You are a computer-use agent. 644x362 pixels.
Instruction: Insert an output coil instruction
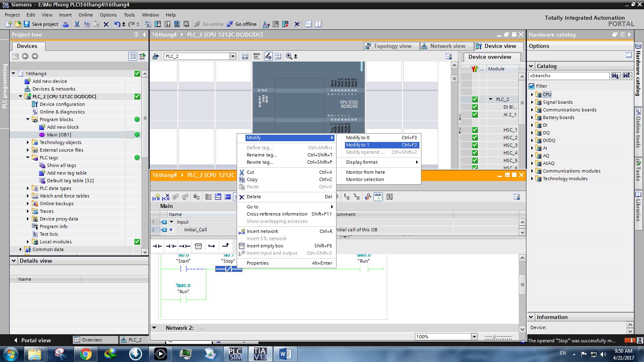point(185,246)
